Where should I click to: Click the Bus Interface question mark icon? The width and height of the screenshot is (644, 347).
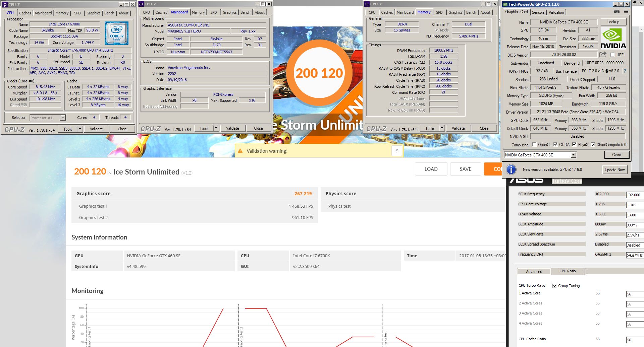click(625, 71)
